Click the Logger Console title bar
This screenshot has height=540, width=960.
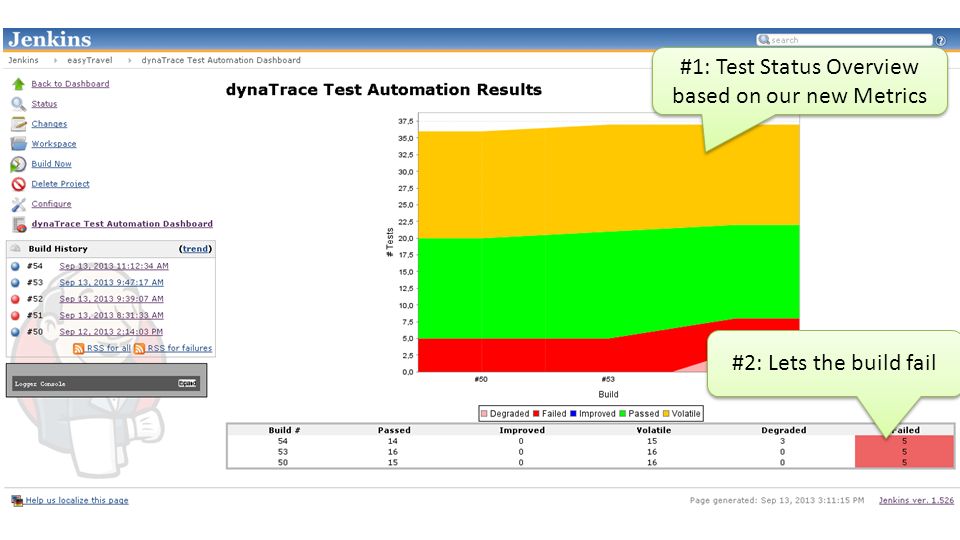[x=107, y=384]
